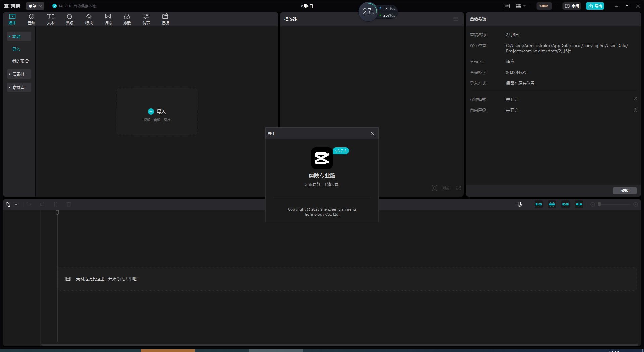Open the pointer tool dropdown arrow
This screenshot has width=644, height=352.
click(x=16, y=205)
